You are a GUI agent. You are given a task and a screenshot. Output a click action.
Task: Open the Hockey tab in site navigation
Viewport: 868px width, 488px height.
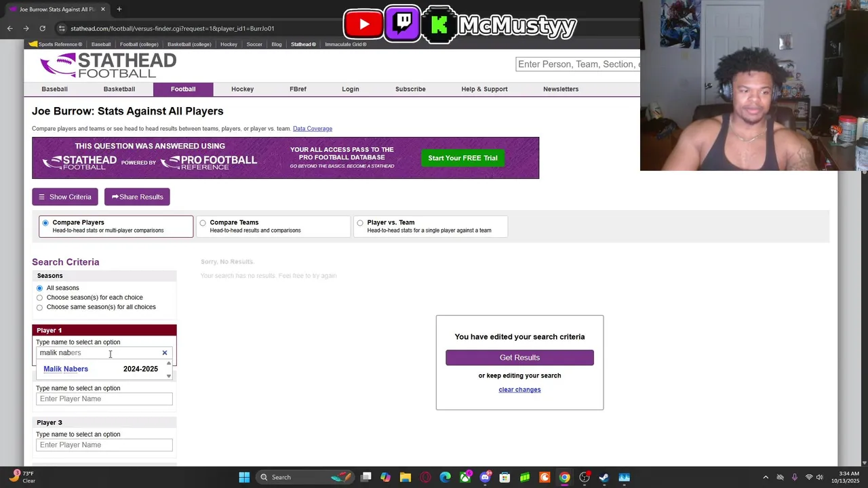click(x=242, y=89)
